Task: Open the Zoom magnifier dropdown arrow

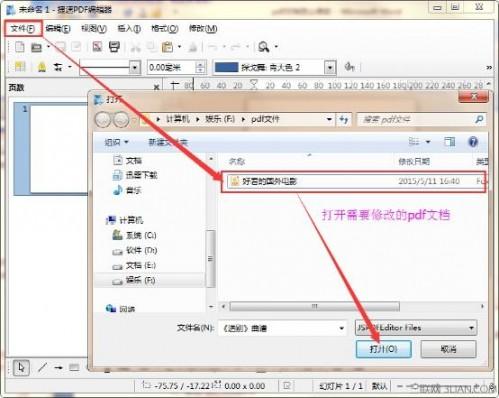Action: pyautogui.click(x=276, y=47)
